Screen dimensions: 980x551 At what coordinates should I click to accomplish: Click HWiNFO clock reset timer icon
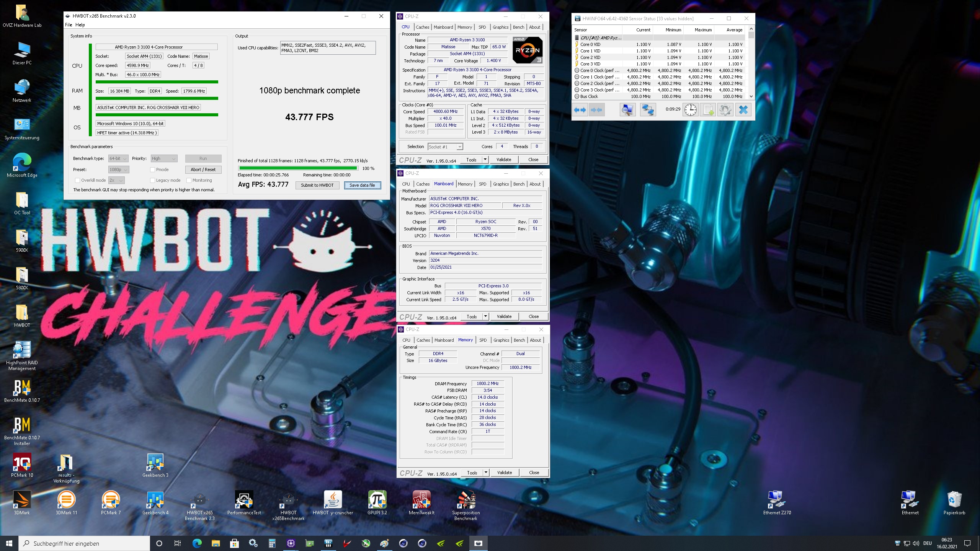(x=691, y=110)
